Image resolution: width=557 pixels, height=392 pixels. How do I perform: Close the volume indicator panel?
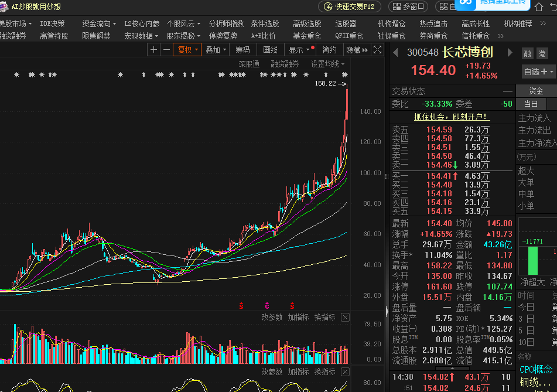[x=346, y=318]
